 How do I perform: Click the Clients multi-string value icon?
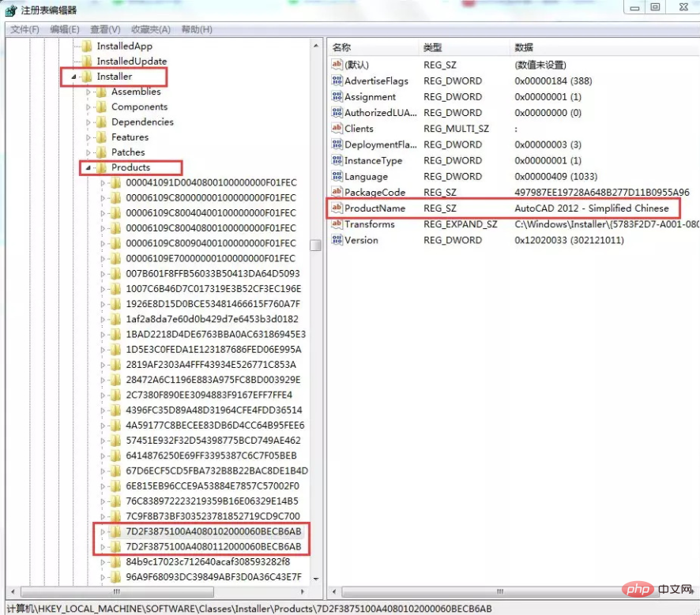coord(337,129)
